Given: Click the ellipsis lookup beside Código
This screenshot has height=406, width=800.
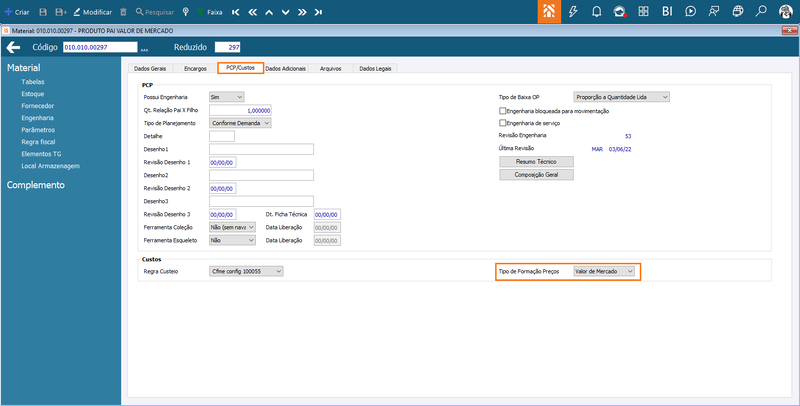Looking at the screenshot, I should point(144,49).
